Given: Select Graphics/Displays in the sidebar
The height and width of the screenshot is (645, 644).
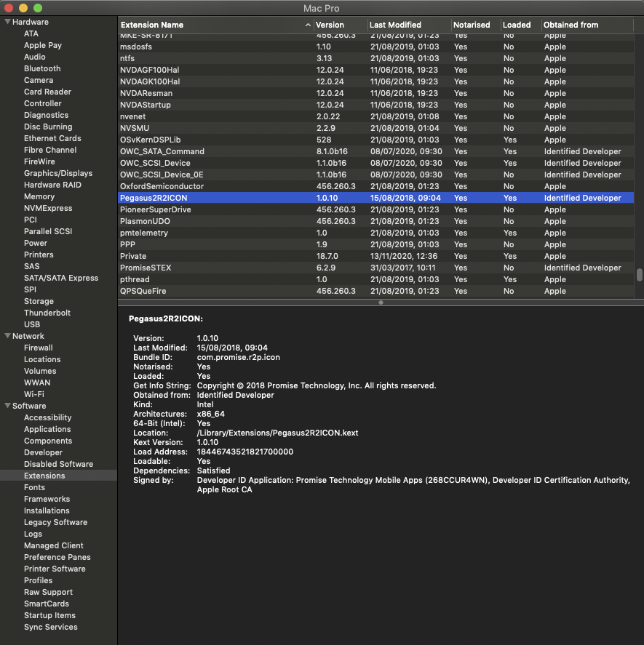Looking at the screenshot, I should tap(58, 173).
